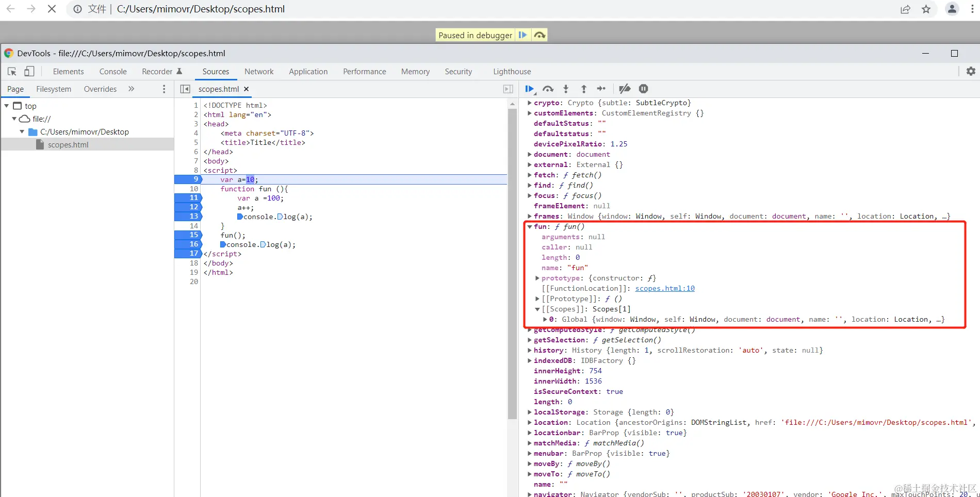
Task: Toggle breakpoint on line 16
Action: [188, 244]
